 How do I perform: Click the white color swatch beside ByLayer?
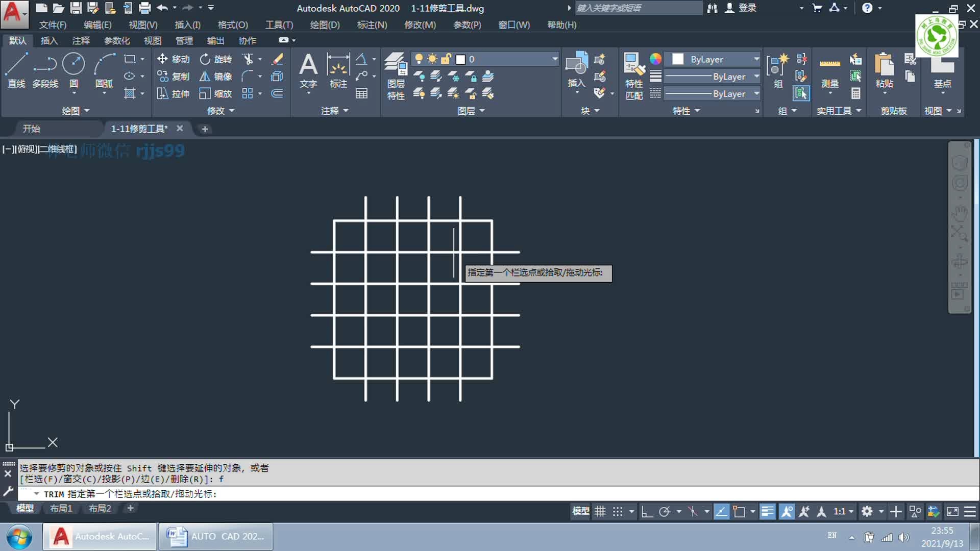pos(678,59)
